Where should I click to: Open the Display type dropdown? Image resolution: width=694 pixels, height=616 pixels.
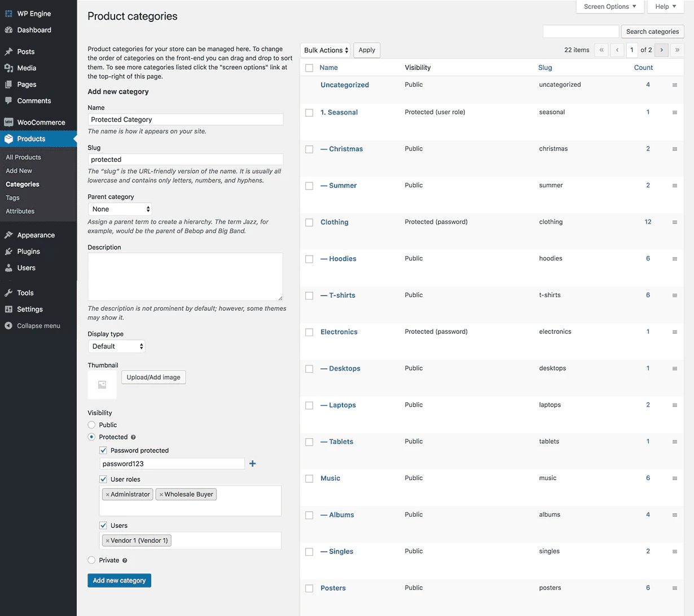pyautogui.click(x=117, y=346)
